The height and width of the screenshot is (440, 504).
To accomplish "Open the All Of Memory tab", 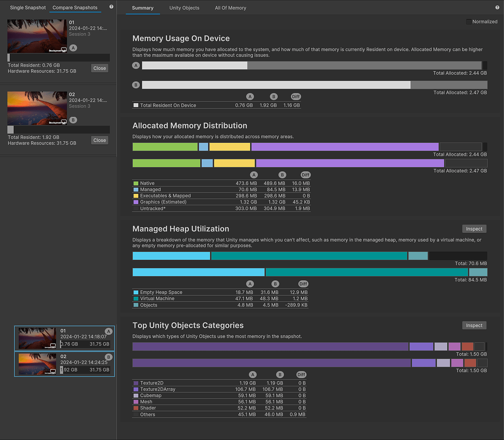I will (230, 8).
